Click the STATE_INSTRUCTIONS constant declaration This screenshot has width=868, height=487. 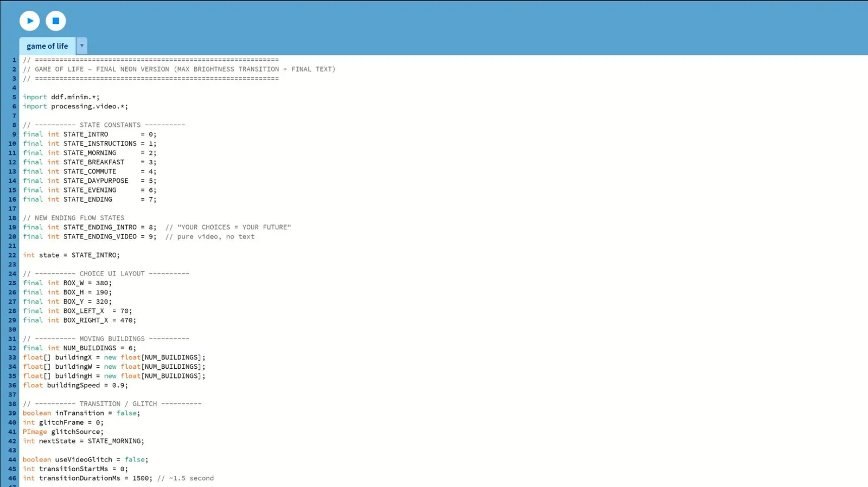(90, 144)
